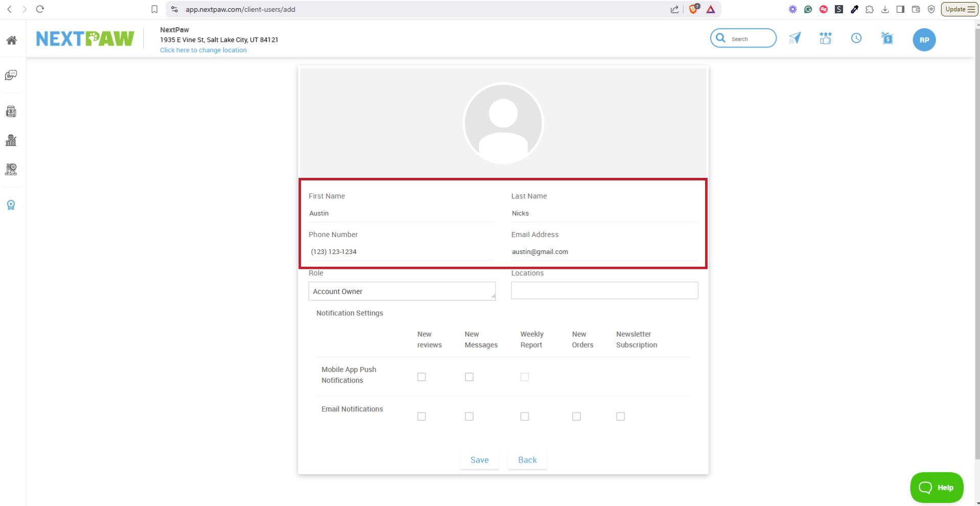980x506 pixels.
Task: Click the dollar offers icon in header
Action: pos(888,38)
